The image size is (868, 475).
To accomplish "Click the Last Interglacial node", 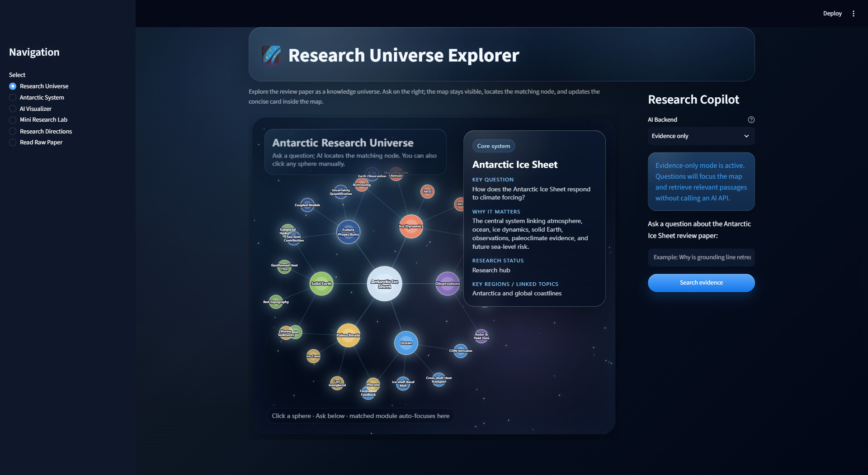I will pos(337,383).
